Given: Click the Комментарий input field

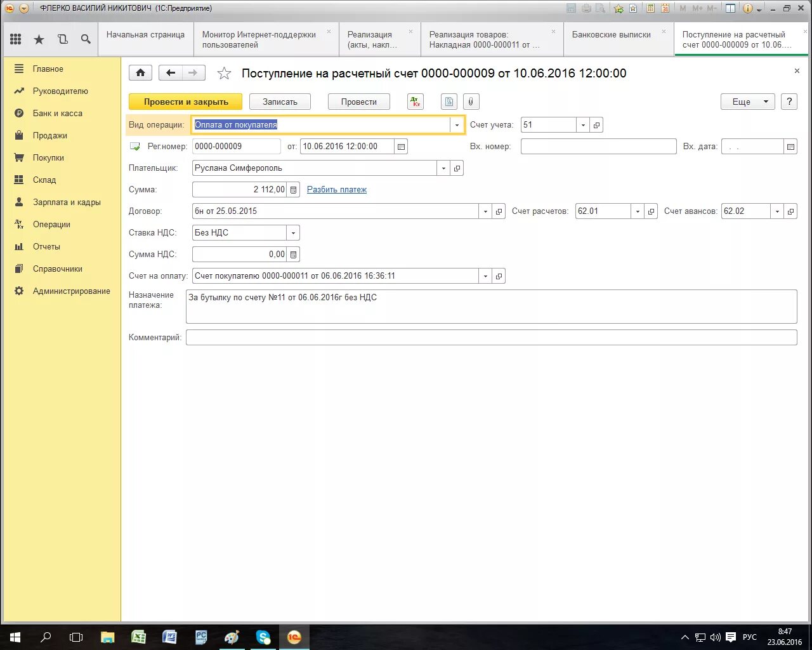Looking at the screenshot, I should coord(491,338).
